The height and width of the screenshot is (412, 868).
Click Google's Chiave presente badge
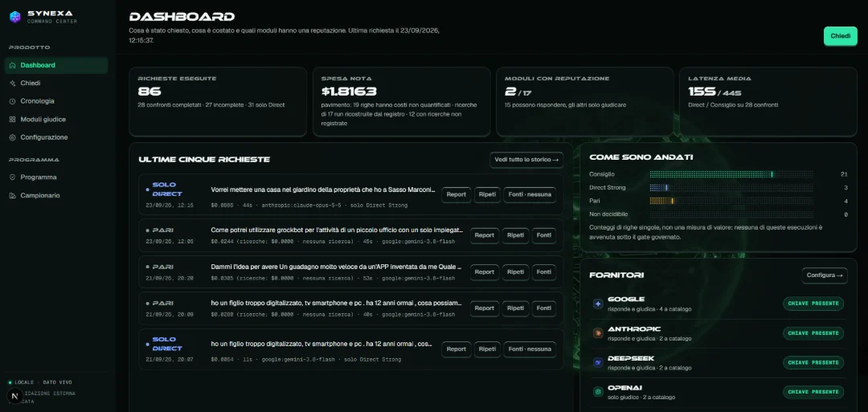[813, 304]
